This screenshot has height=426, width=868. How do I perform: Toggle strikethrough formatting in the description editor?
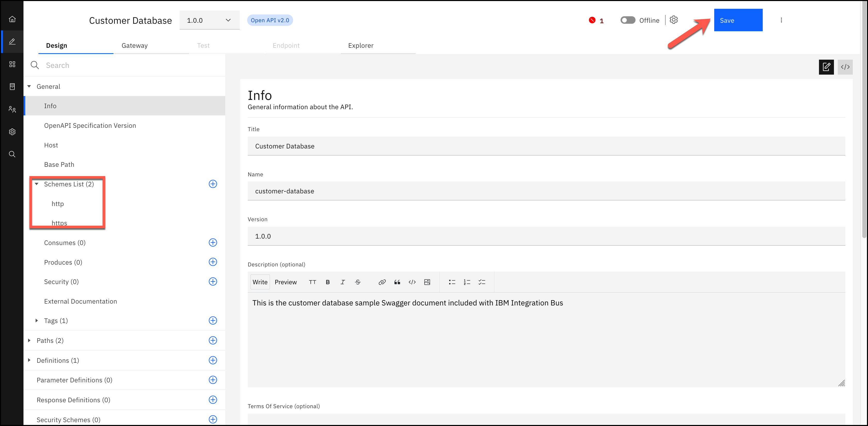358,282
